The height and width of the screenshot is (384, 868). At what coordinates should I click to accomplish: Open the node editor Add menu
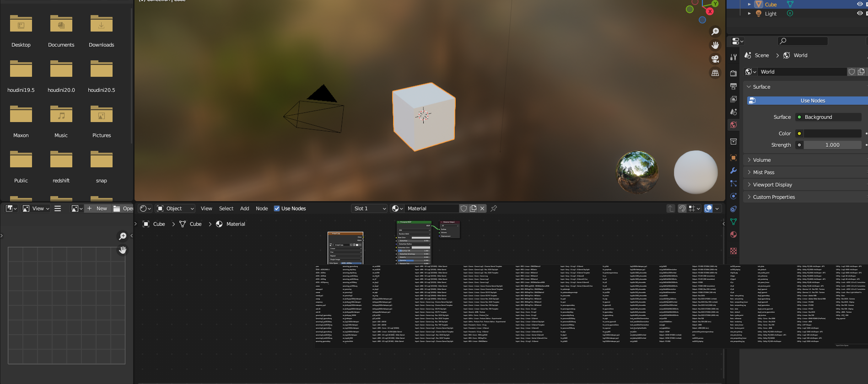(245, 208)
